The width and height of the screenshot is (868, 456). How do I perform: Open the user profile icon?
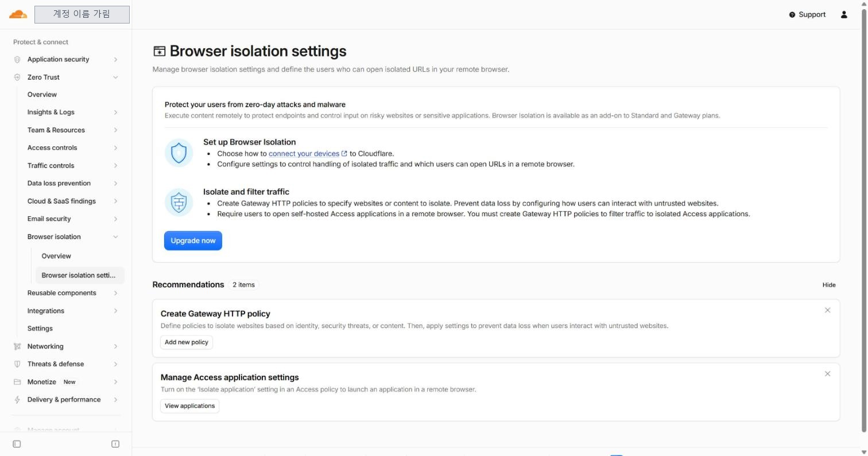click(x=844, y=14)
